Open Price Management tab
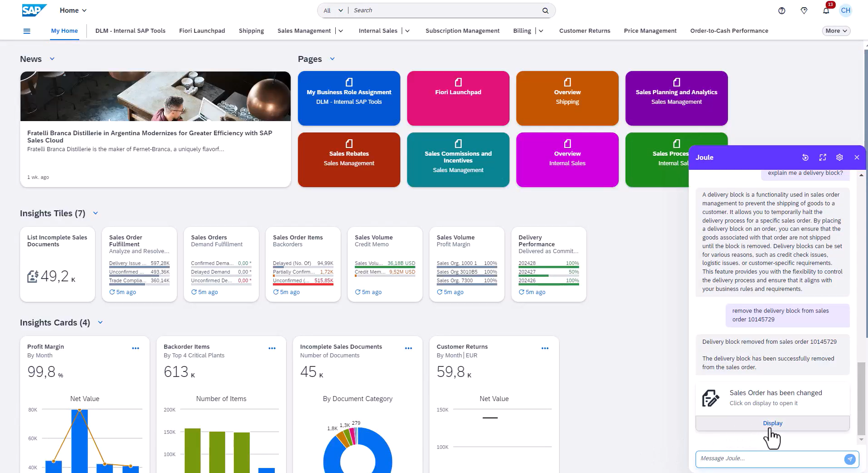The width and height of the screenshot is (868, 473). point(650,31)
